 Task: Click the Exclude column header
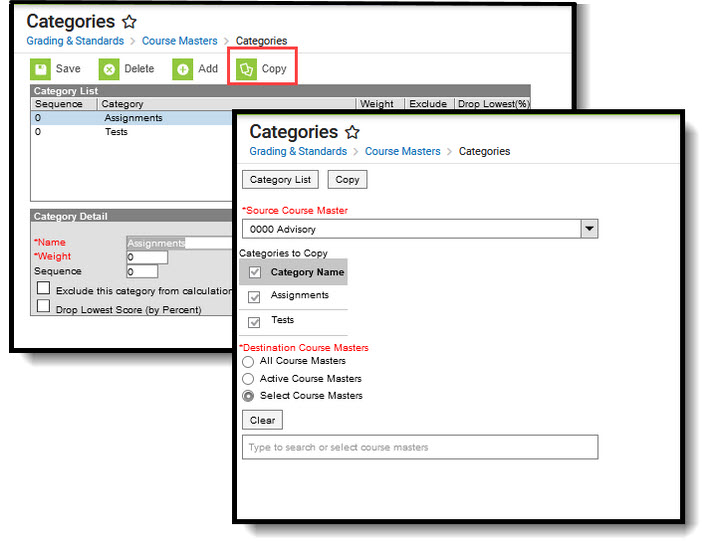tap(429, 104)
